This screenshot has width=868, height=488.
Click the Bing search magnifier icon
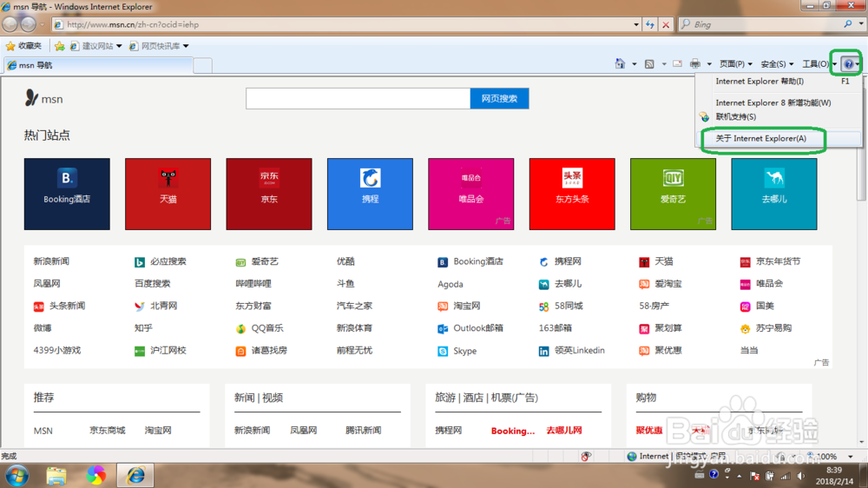pyautogui.click(x=847, y=24)
